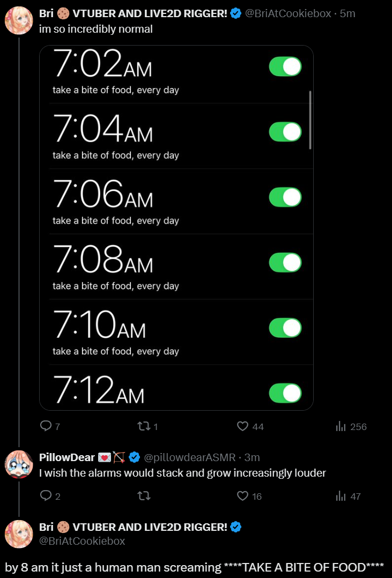Click the alarm list scrollbar in the image
Image resolution: width=392 pixels, height=578 pixels.
tap(310, 120)
